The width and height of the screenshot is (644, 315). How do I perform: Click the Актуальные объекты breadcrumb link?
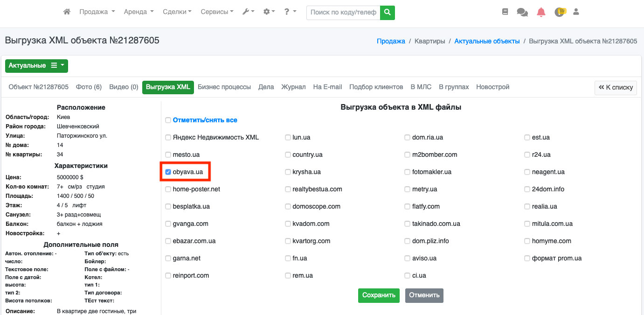487,41
